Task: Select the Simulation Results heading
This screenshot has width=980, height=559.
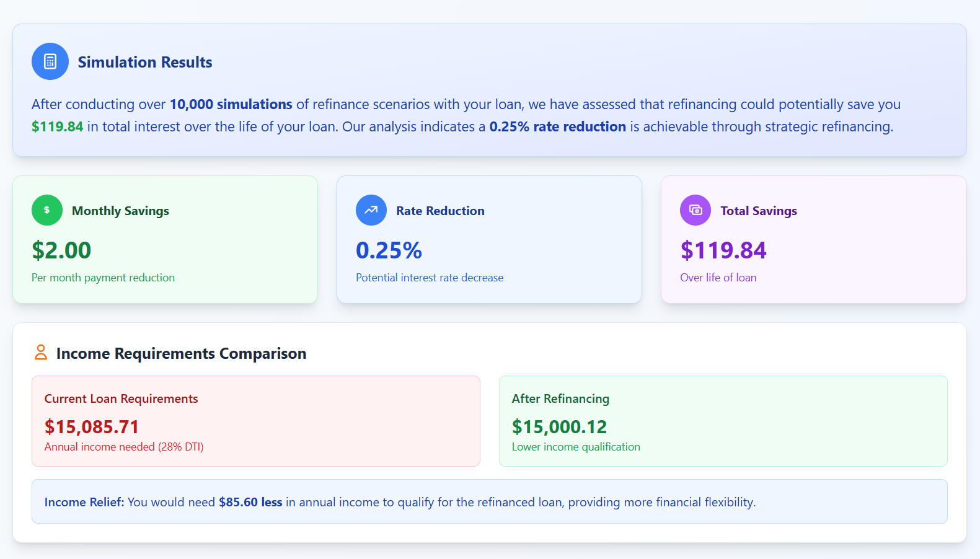Action: (x=145, y=62)
